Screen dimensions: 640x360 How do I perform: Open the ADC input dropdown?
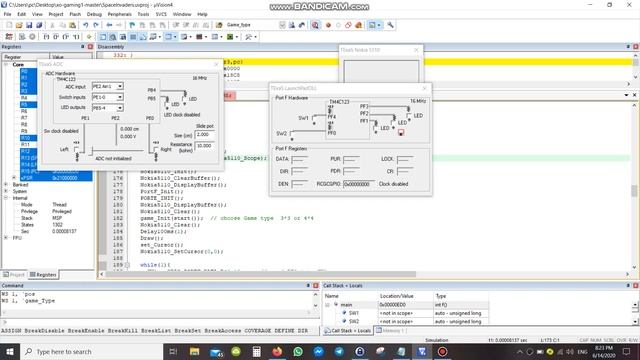[120, 87]
